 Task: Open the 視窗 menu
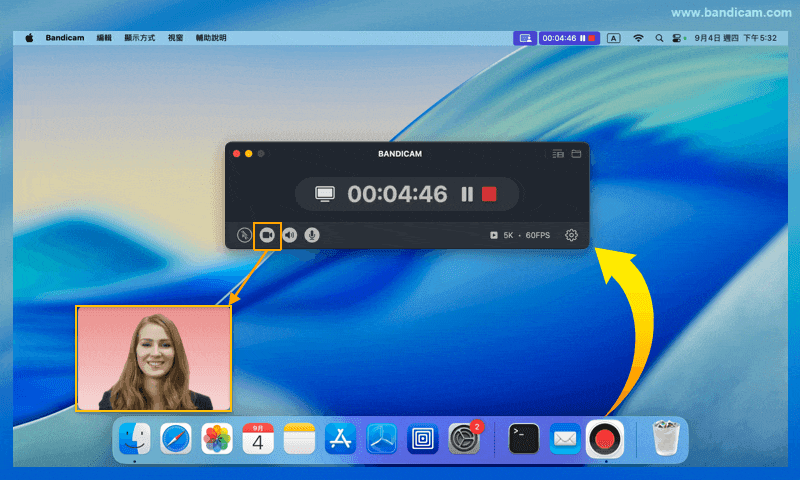click(x=175, y=38)
